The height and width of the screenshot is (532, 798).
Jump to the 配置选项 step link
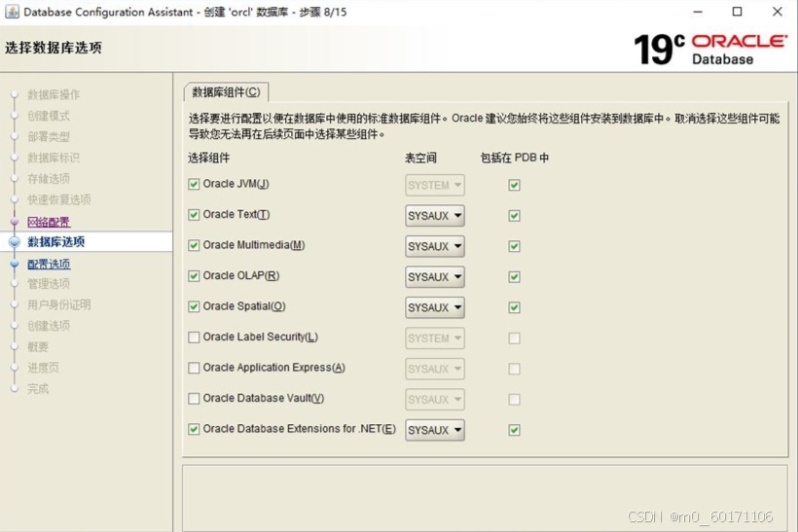tap(49, 264)
